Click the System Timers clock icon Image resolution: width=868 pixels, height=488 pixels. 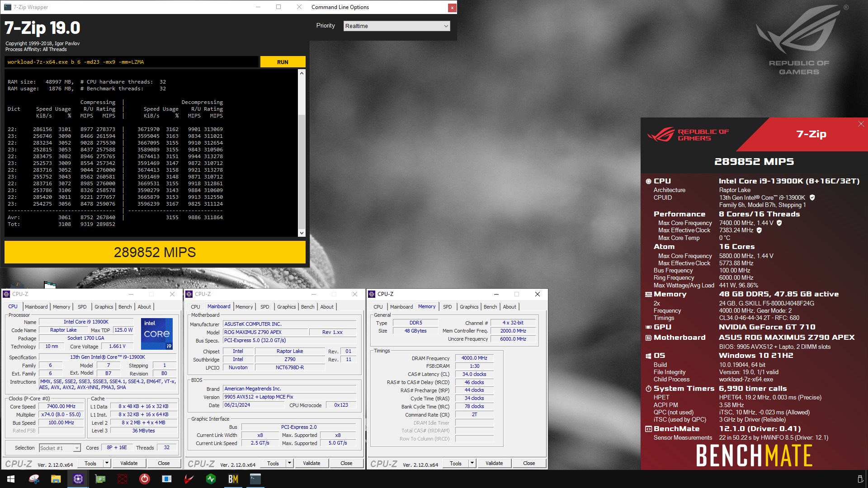pyautogui.click(x=648, y=389)
